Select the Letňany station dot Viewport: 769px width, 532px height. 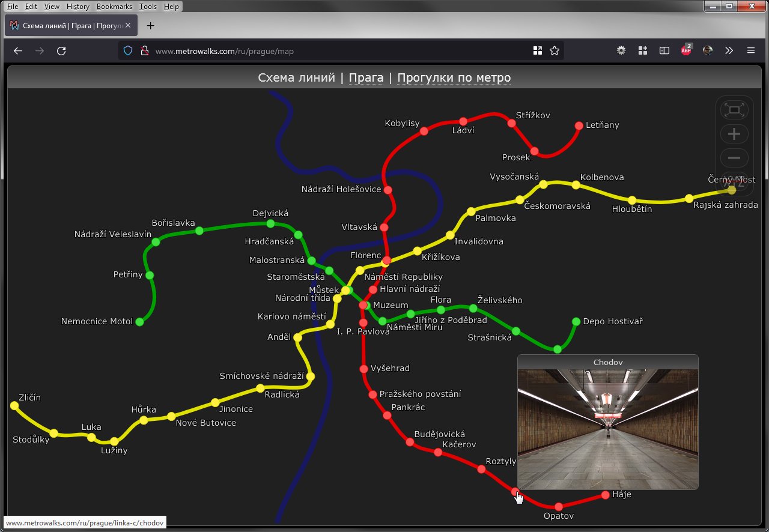click(x=579, y=125)
